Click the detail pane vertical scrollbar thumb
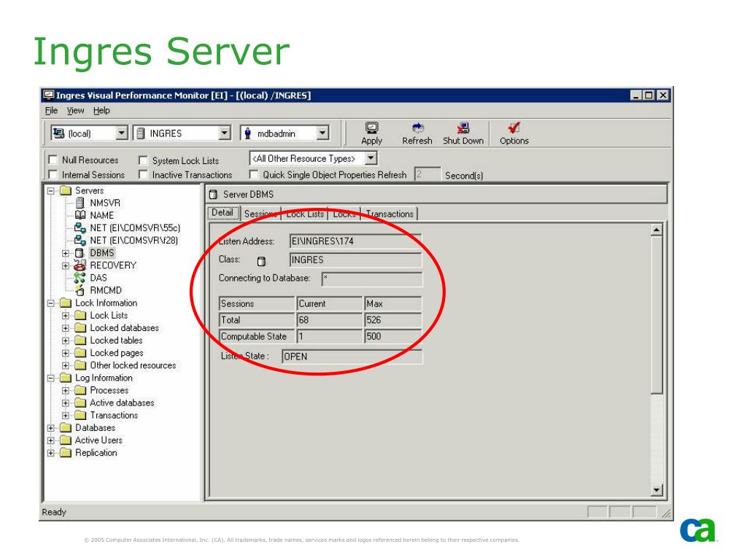Image resolution: width=747 pixels, height=560 pixels. click(x=657, y=315)
